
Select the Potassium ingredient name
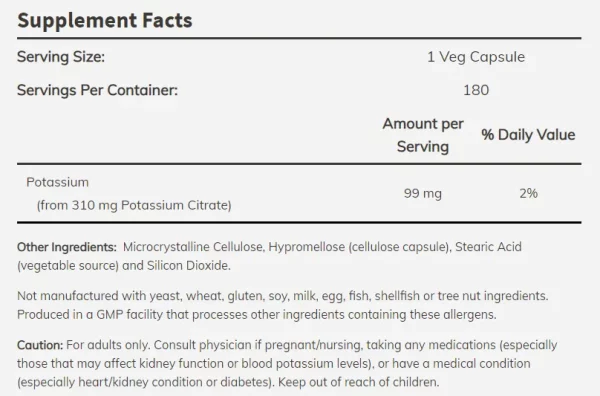click(57, 182)
